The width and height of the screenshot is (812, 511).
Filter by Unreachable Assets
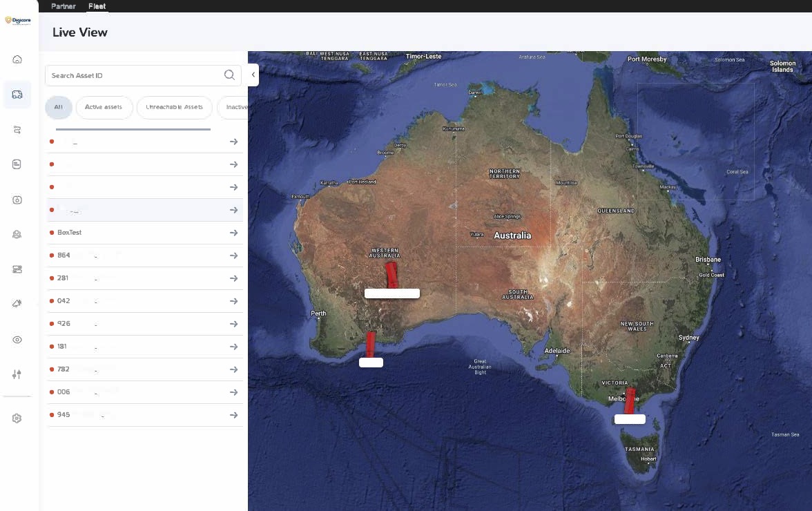[174, 107]
